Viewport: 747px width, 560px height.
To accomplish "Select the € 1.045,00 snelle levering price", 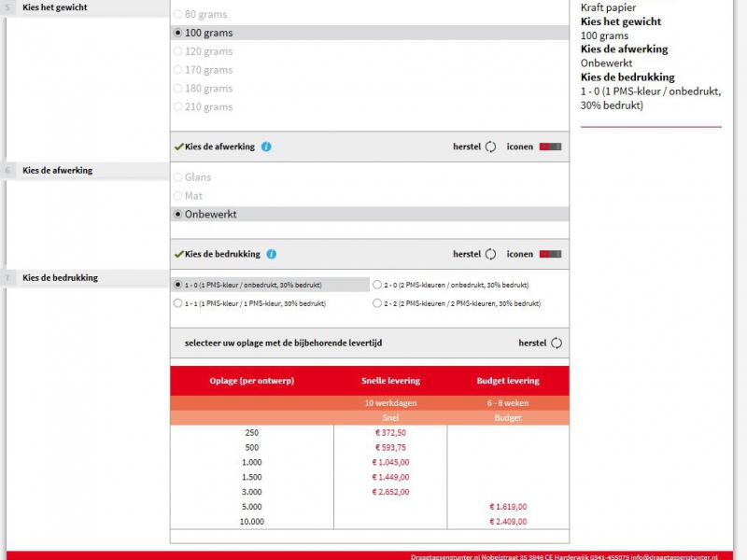I will pos(390,463).
